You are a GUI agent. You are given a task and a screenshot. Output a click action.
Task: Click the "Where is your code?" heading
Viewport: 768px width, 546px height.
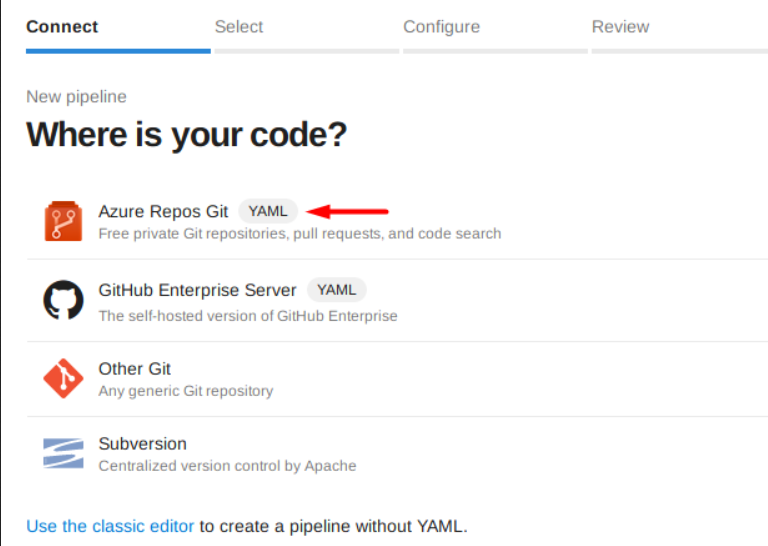click(186, 134)
